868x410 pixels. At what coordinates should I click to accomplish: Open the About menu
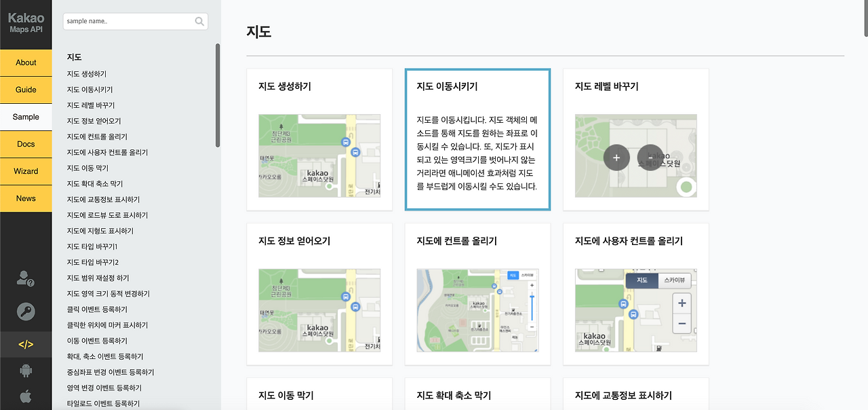(26, 62)
